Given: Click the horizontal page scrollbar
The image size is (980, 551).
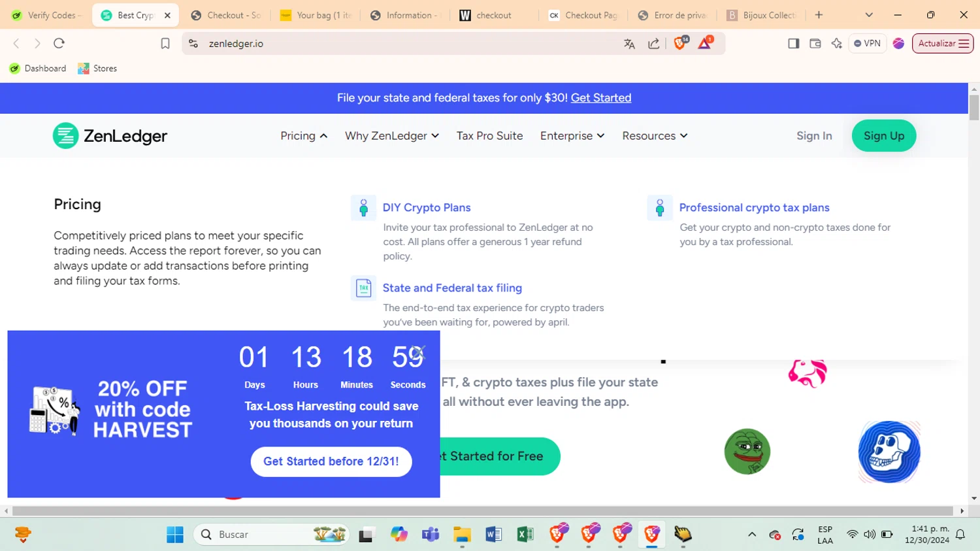Looking at the screenshot, I should [482, 511].
